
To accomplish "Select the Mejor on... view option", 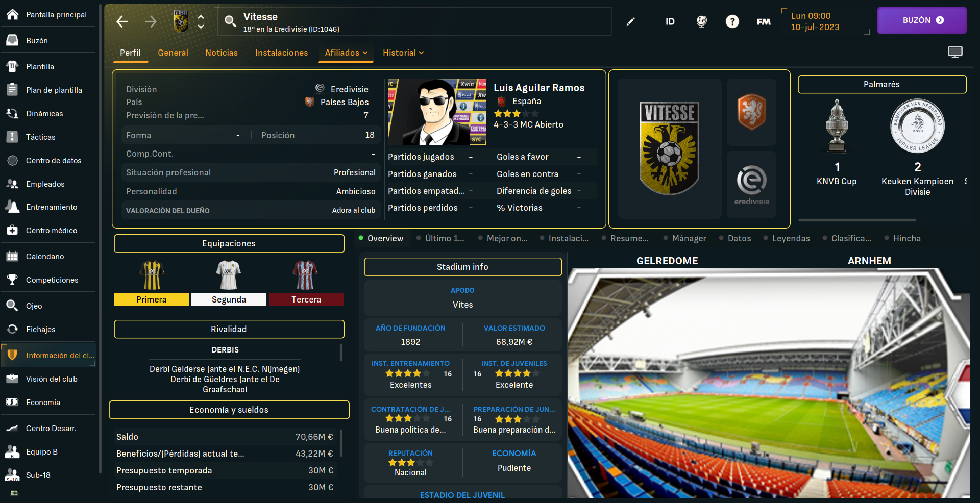I will click(x=503, y=238).
